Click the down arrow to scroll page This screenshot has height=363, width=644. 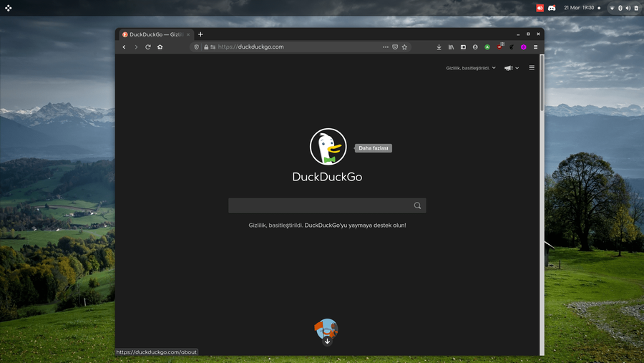pyautogui.click(x=327, y=342)
